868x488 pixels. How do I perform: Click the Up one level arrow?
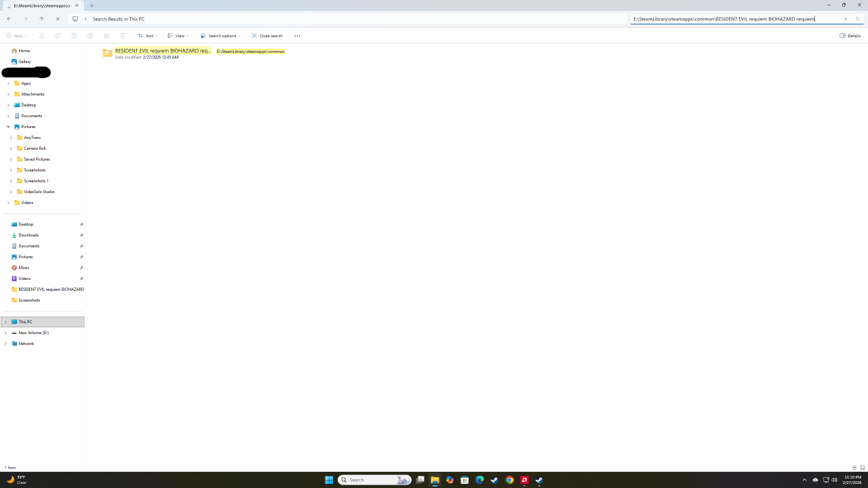pyautogui.click(x=41, y=19)
